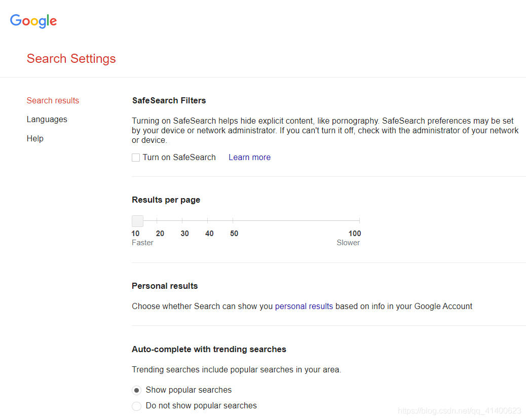Click the Trending searches description text

click(x=237, y=370)
